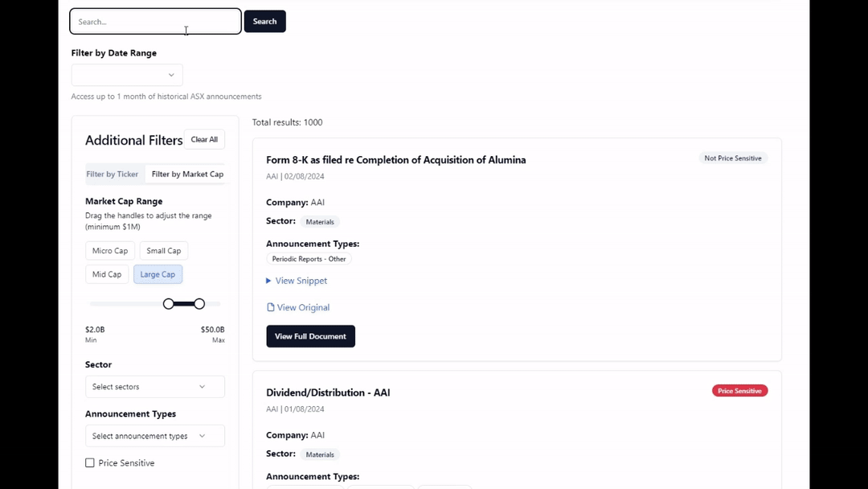Enable the Price Sensitive checkbox

pyautogui.click(x=90, y=462)
